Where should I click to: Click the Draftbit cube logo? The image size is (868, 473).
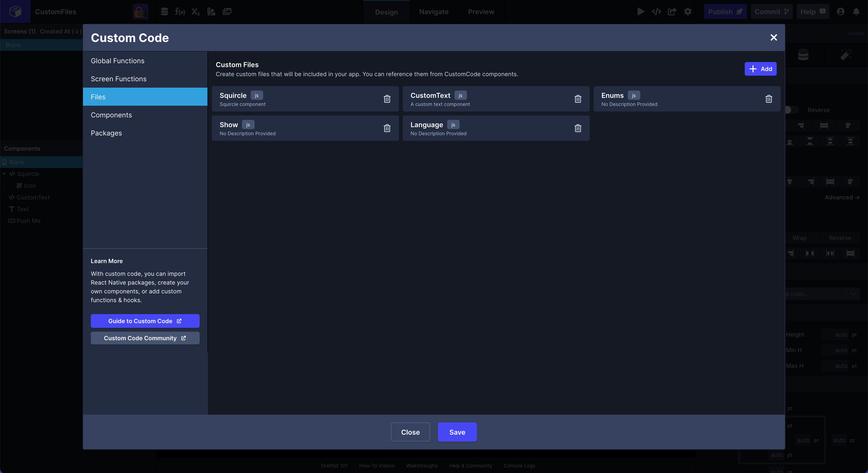tap(15, 11)
